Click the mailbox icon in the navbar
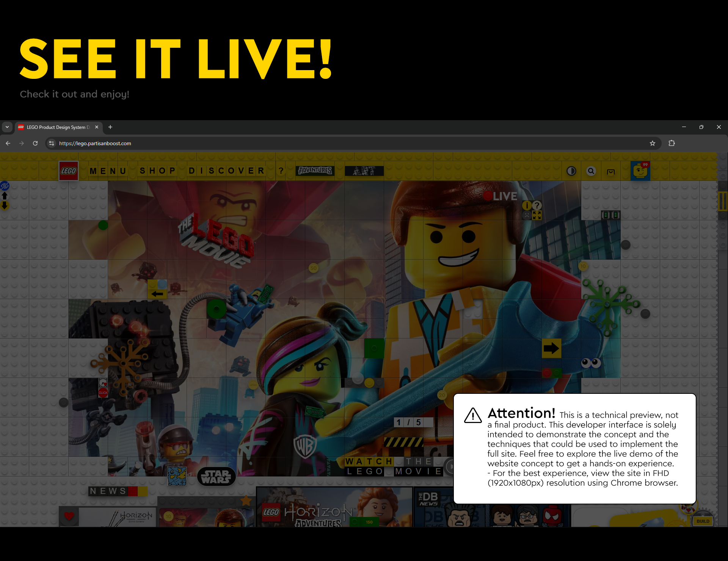Viewport: 728px width, 561px height. point(611,171)
